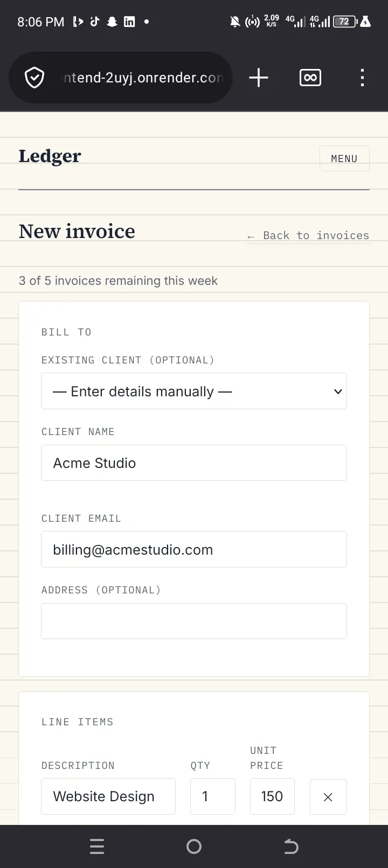Click the empty Address optional field
Image resolution: width=388 pixels, height=868 pixels.
click(x=194, y=621)
